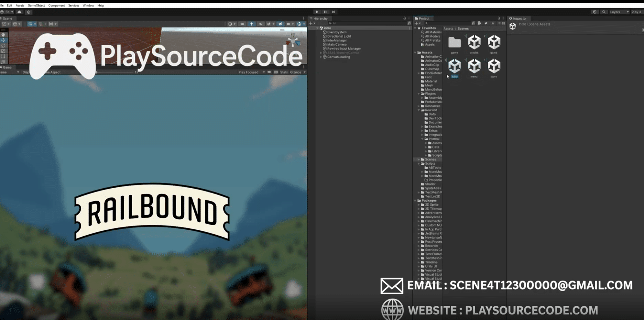This screenshot has height=320, width=644.
Task: Go to Assets in Project breadcrumb
Action: (448, 28)
